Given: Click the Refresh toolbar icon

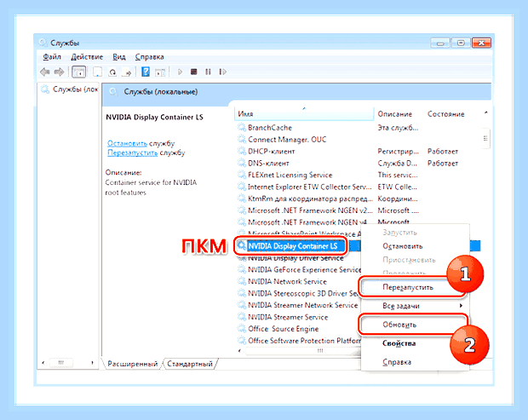Looking at the screenshot, I should [112, 72].
